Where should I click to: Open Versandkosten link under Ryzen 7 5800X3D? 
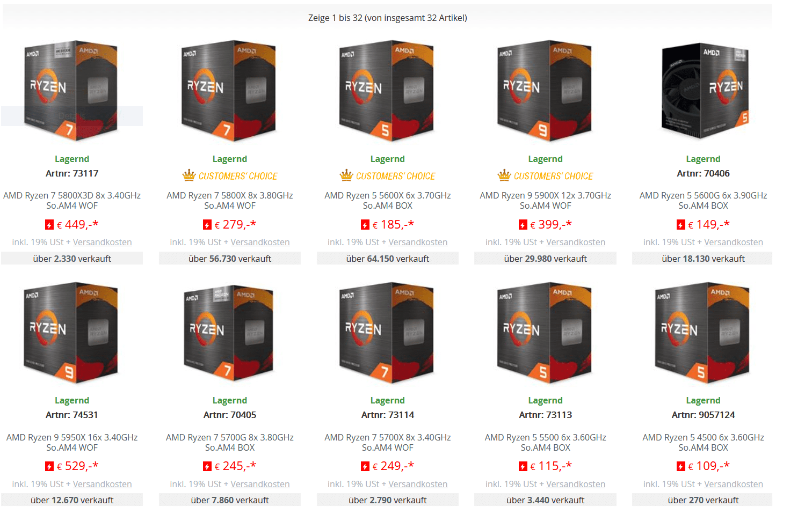click(102, 242)
